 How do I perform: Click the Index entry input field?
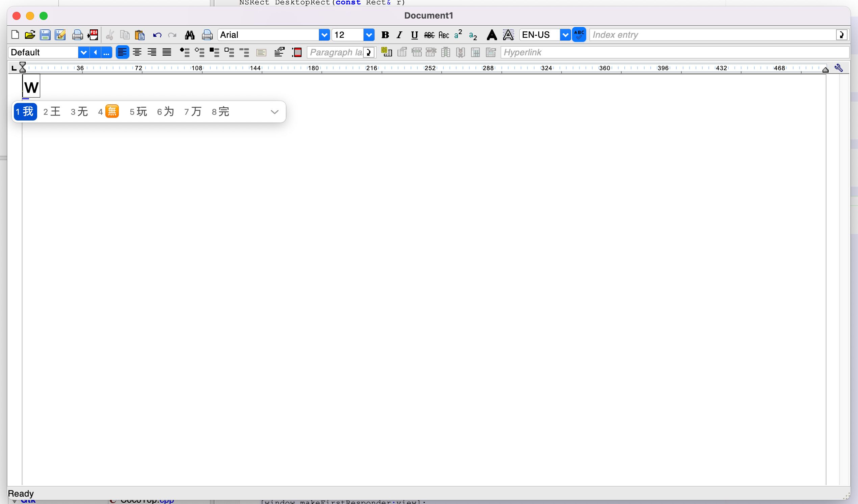point(713,34)
